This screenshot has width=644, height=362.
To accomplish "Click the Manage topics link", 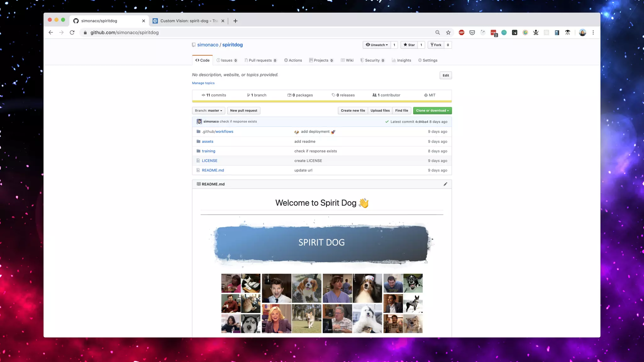I will 203,83.
